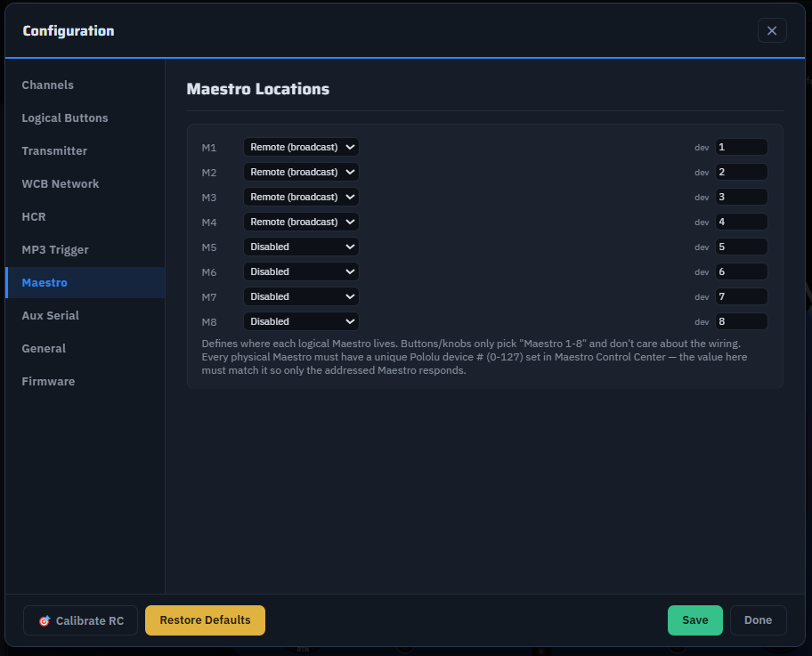Image resolution: width=812 pixels, height=656 pixels.
Task: Open the Aux Serial section
Action: [x=50, y=315]
